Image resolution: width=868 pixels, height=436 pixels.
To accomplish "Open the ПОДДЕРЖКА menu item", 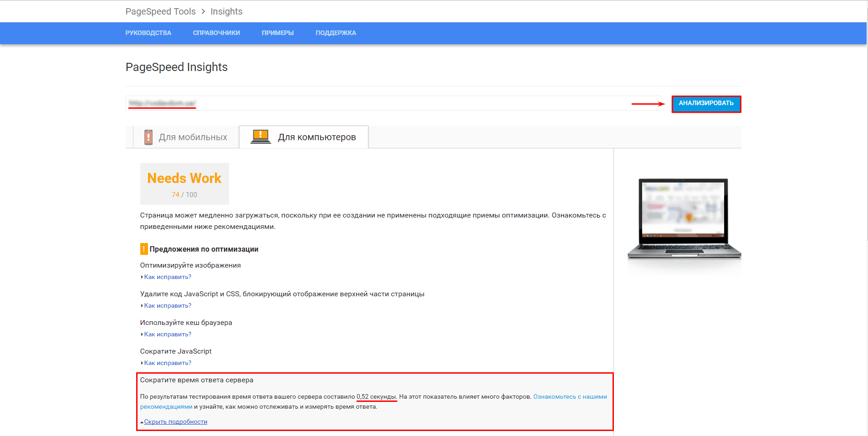I will point(336,33).
